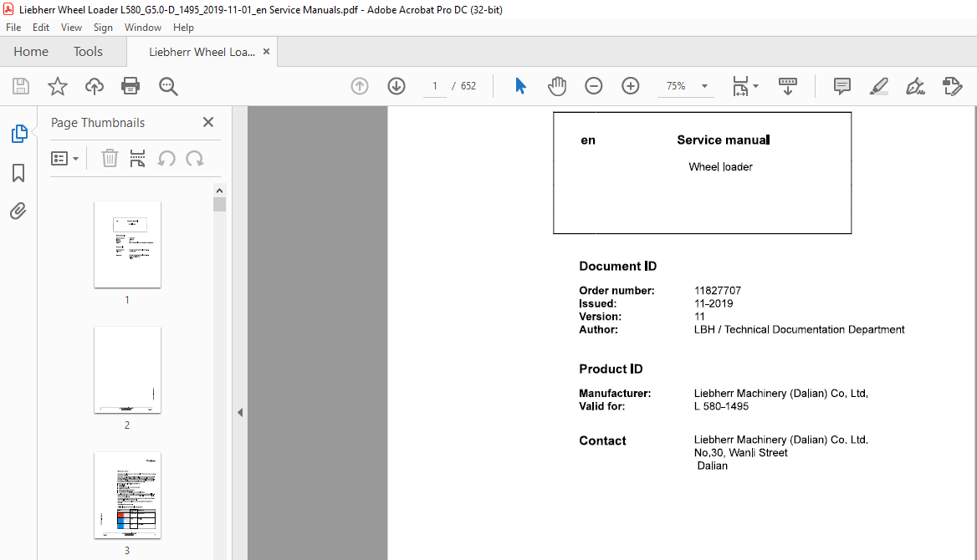
Task: Zoom out with the minus icon
Action: (x=594, y=86)
